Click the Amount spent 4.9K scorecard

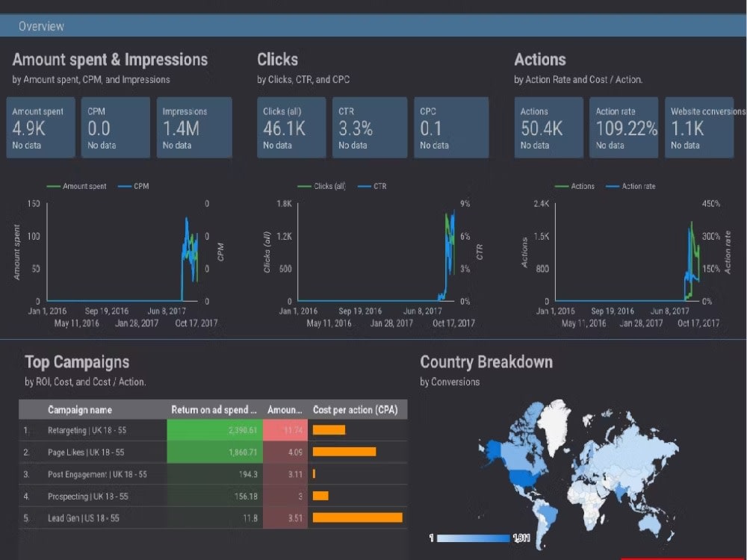(x=40, y=127)
